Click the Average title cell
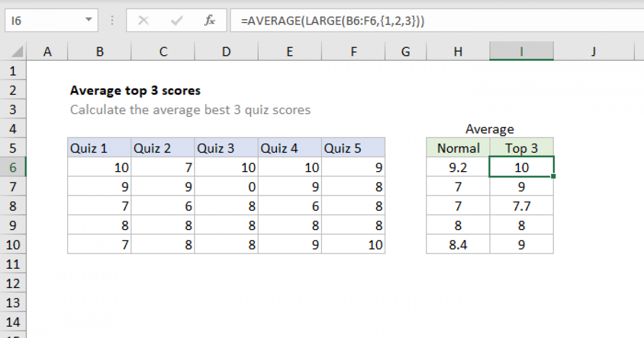Image resolution: width=644 pixels, height=338 pixels. (489, 129)
